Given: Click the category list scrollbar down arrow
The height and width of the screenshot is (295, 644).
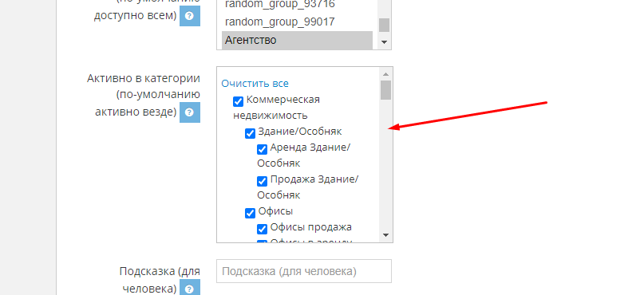Looking at the screenshot, I should click(x=385, y=235).
